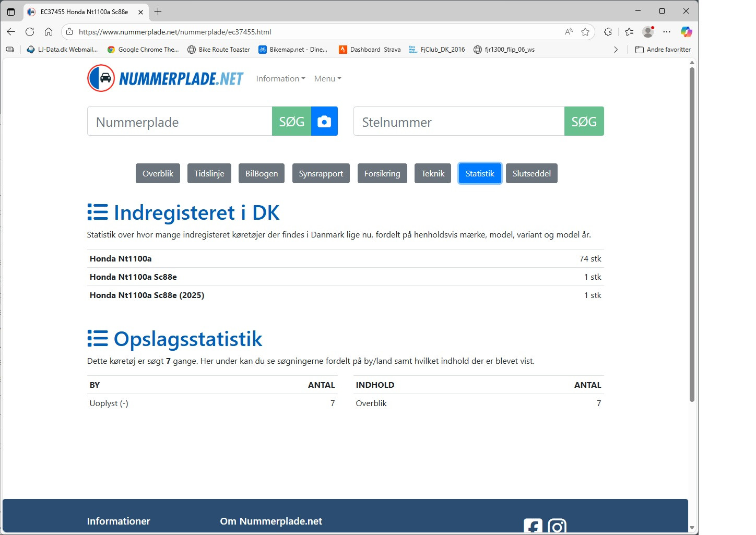Click the Nummerplade.net car logo
The width and height of the screenshot is (756, 535).
[101, 78]
